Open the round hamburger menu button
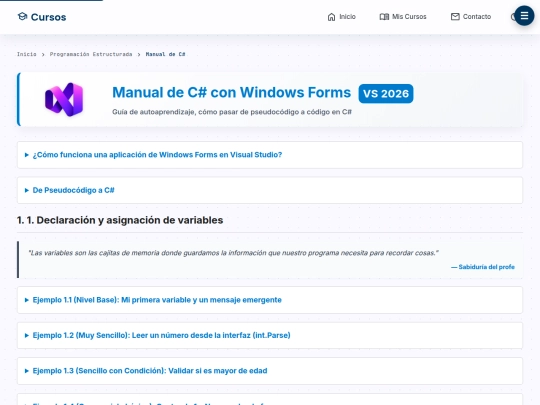 (524, 15)
